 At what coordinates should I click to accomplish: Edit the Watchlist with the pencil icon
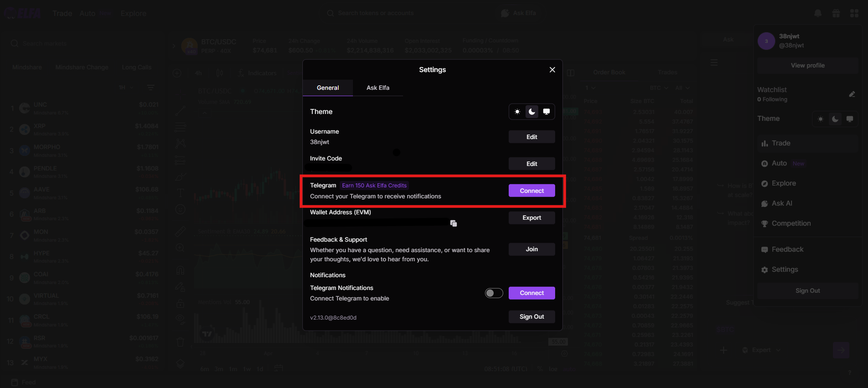pos(852,94)
